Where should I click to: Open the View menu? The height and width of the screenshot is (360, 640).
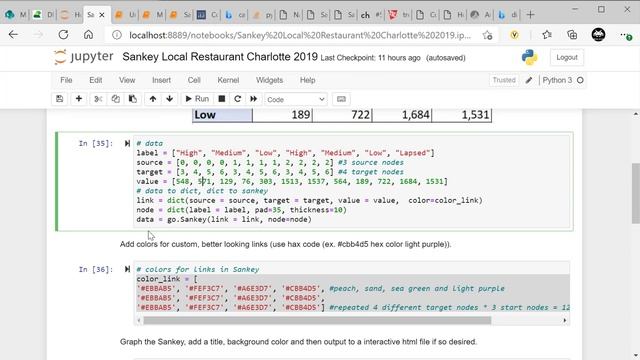(x=127, y=80)
